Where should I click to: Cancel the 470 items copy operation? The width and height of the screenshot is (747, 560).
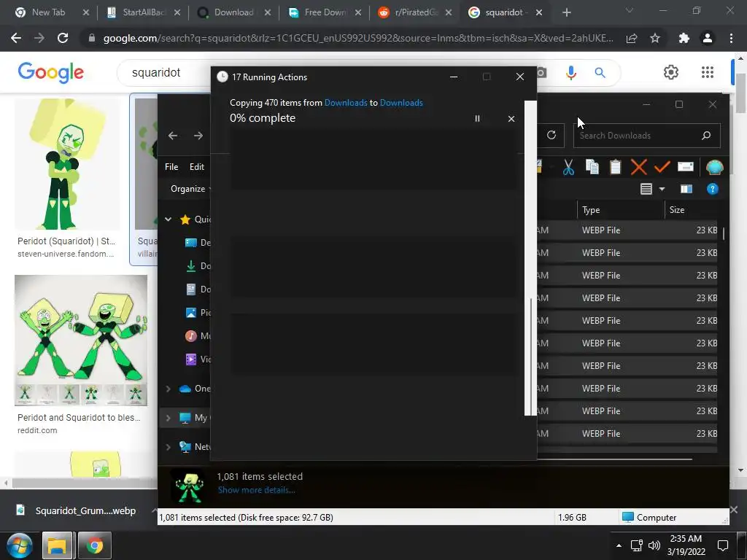coord(511,119)
